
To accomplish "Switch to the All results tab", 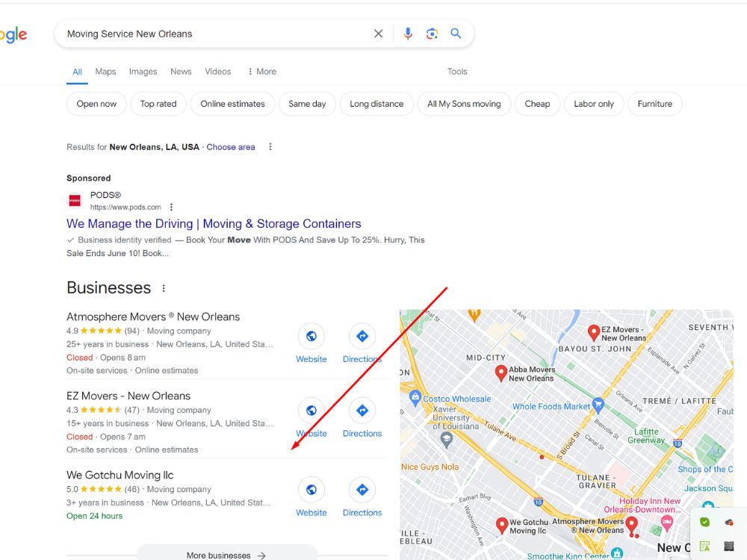I will pos(77,72).
